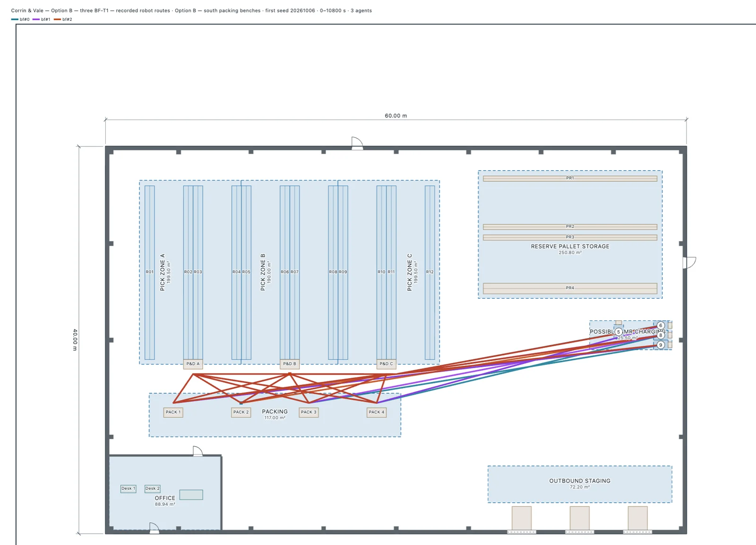Click the door symbol on the east wall

point(690,263)
